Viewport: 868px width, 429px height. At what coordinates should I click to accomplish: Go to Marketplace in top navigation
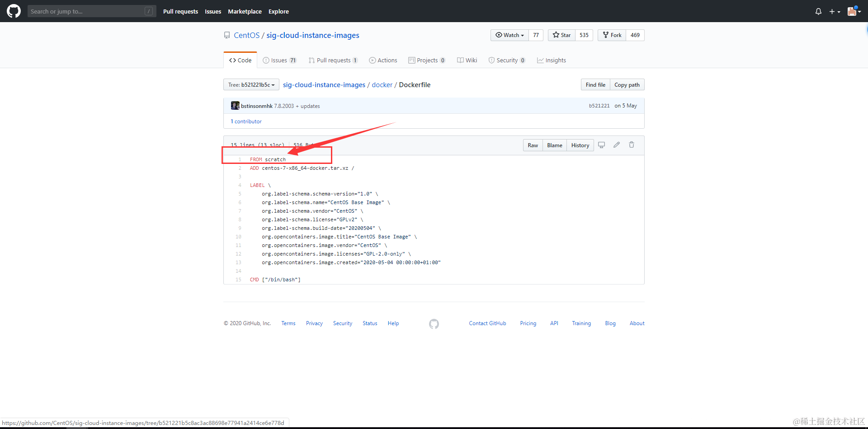click(245, 11)
